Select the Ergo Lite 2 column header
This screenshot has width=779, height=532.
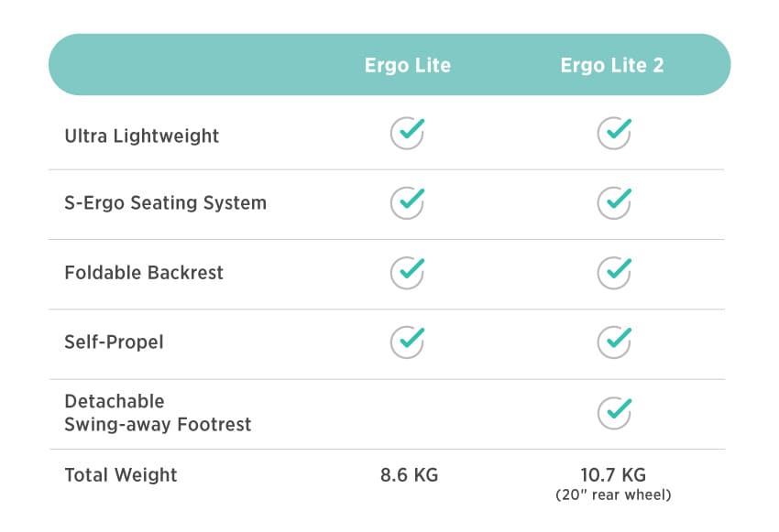pyautogui.click(x=612, y=66)
